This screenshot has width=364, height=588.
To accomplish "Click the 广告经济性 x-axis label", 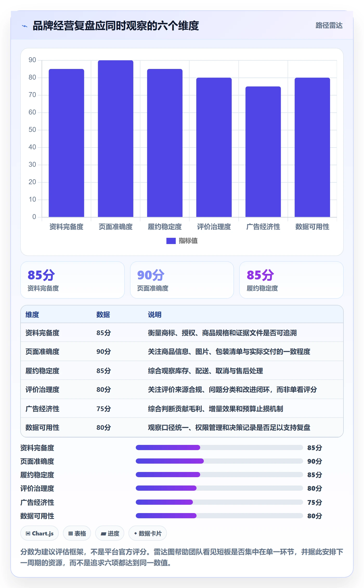I will pyautogui.click(x=263, y=227).
